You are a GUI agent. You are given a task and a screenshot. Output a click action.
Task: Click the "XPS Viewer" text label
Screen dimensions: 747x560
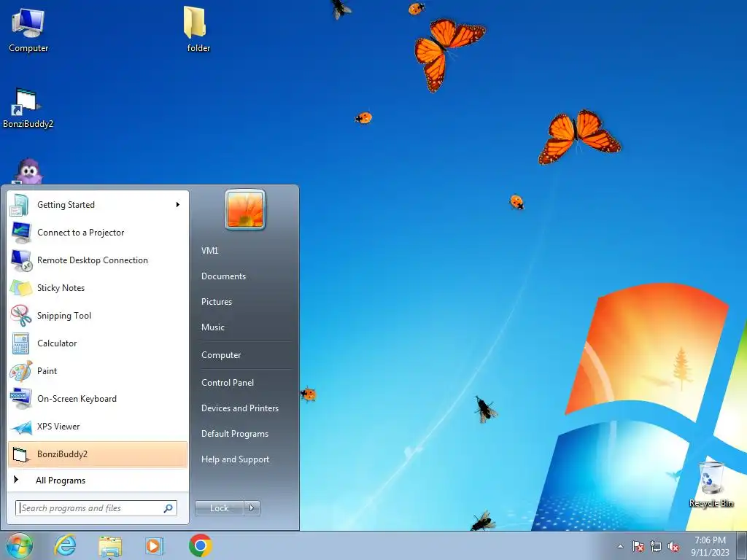point(58,427)
